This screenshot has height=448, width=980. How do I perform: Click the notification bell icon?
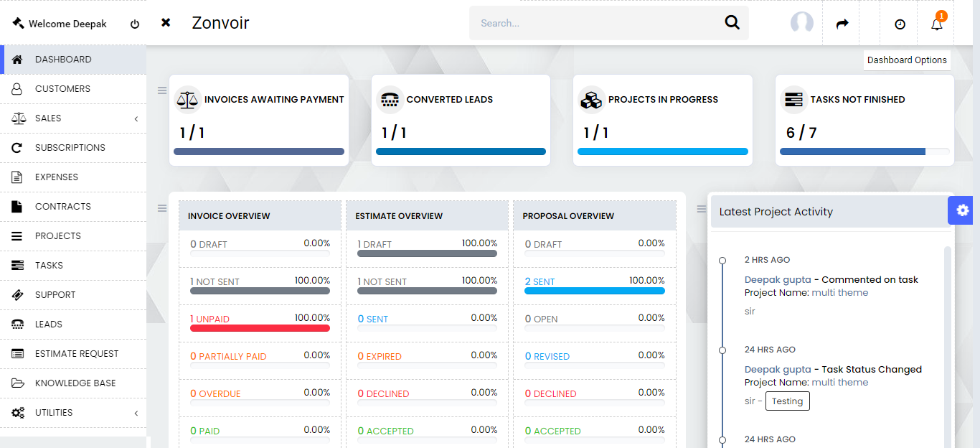(x=936, y=24)
